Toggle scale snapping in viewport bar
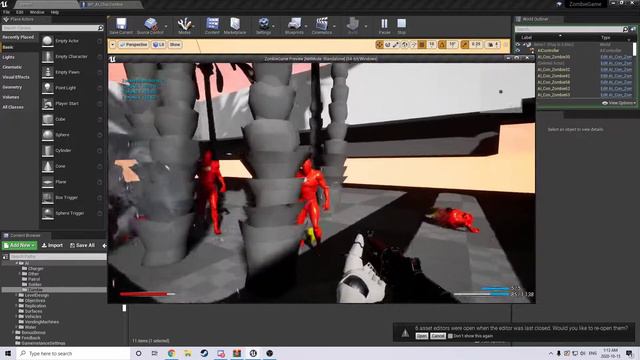This screenshot has width=640, height=360. pyautogui.click(x=464, y=44)
